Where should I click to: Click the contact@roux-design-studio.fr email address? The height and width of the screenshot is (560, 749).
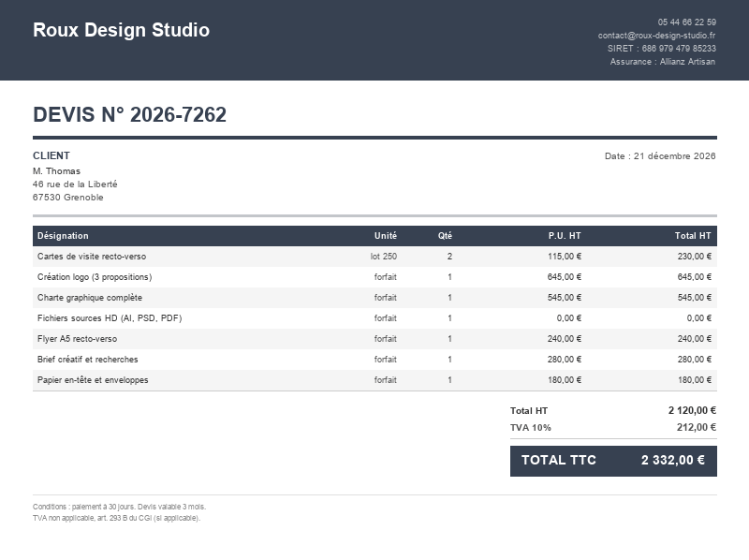[x=656, y=36]
